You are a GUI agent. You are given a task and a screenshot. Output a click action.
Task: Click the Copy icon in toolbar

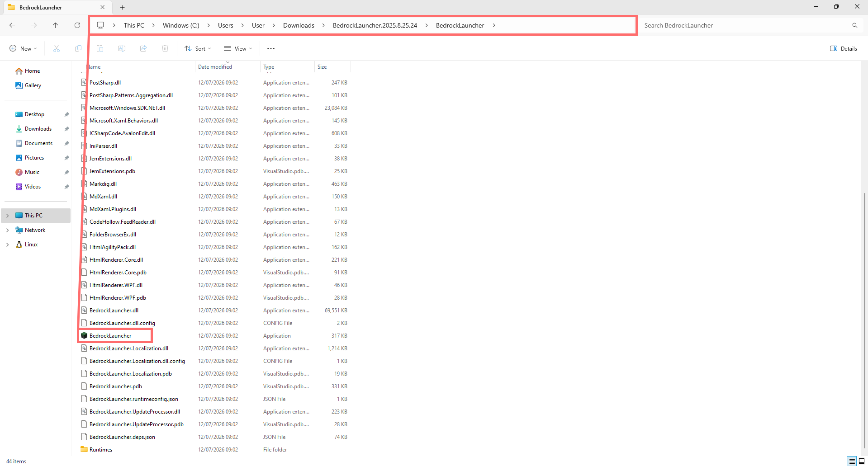pos(78,48)
